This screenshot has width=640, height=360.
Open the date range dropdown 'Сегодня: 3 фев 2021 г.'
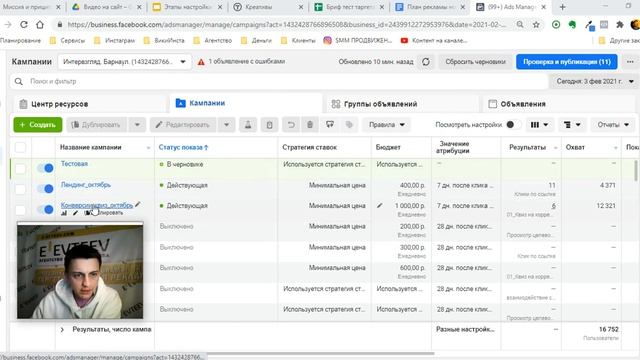click(594, 81)
